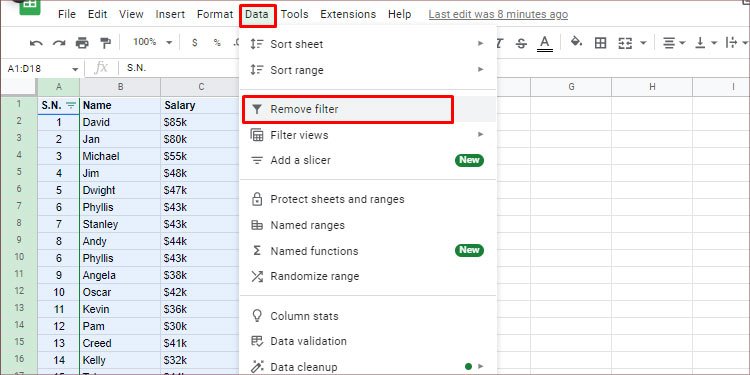This screenshot has width=750, height=375.
Task: Click the redo arrow icon
Action: point(59,43)
